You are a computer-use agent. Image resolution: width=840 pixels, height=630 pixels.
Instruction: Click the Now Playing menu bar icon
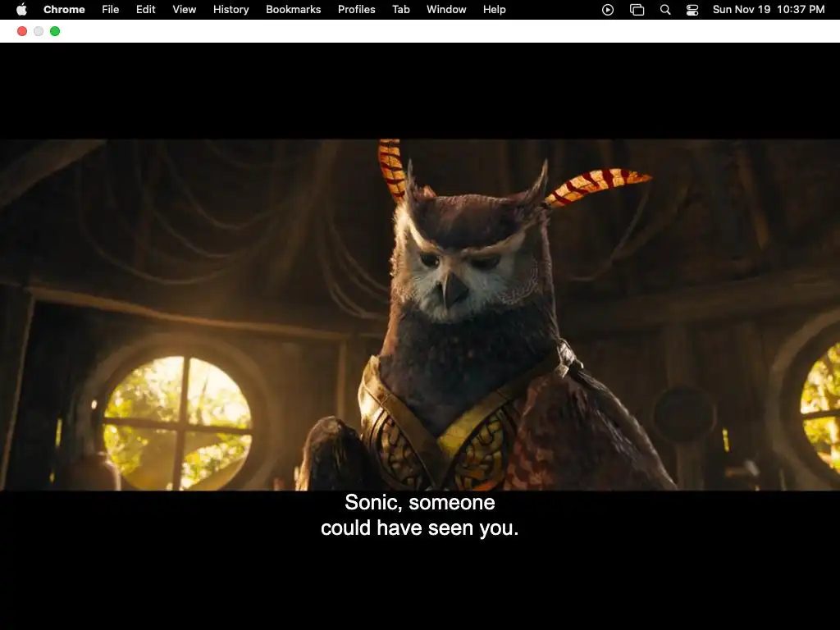point(608,10)
